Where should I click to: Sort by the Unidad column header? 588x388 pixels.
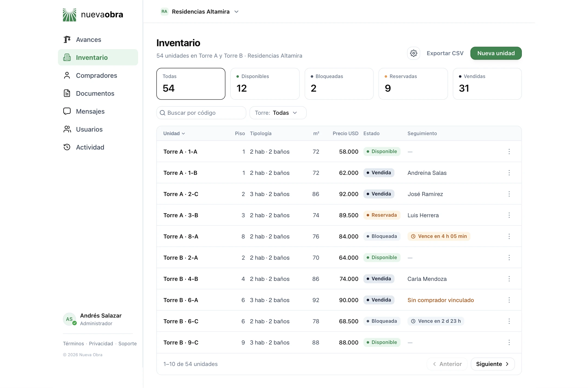[174, 134]
